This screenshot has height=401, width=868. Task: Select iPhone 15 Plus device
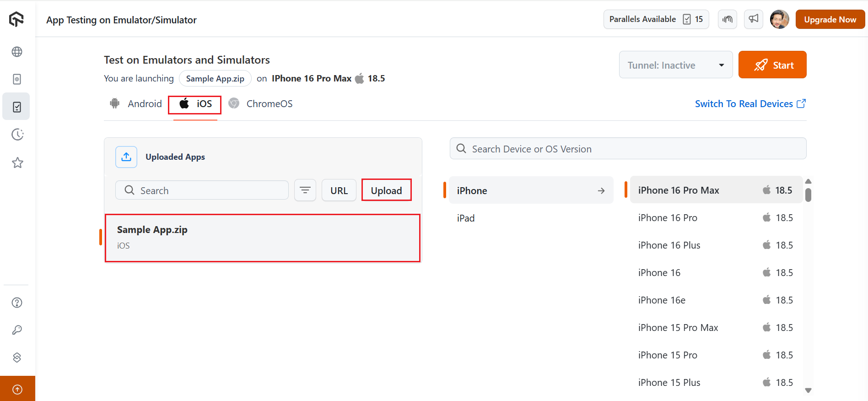coord(716,382)
